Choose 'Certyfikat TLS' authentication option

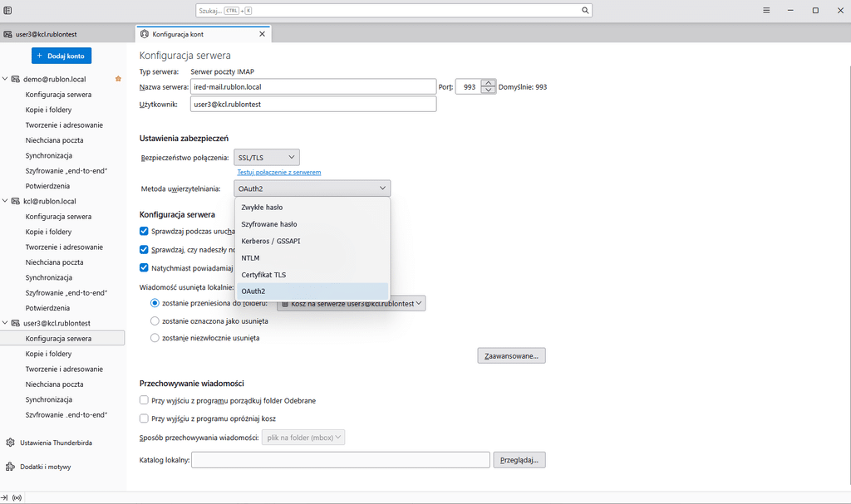pos(312,275)
